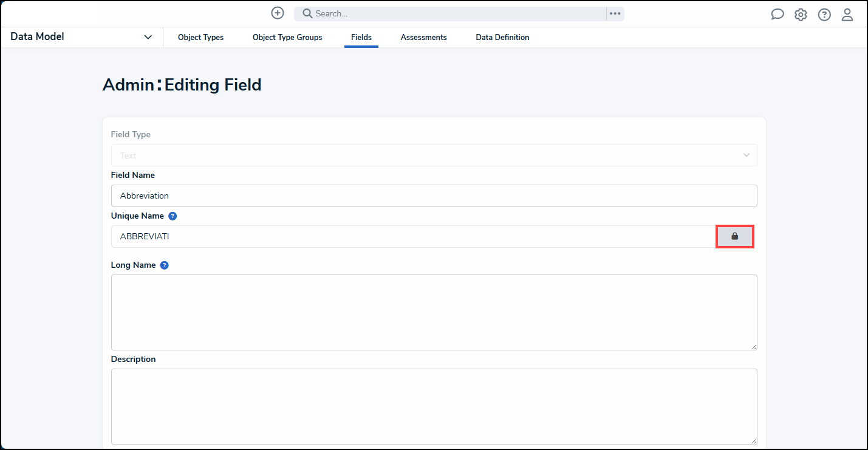Expand the Data Model dropdown
Screen dimensions: 868x450
coord(148,37)
